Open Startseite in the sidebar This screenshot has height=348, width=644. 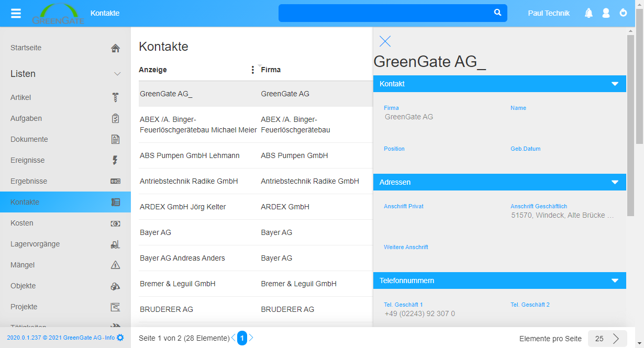click(65, 48)
